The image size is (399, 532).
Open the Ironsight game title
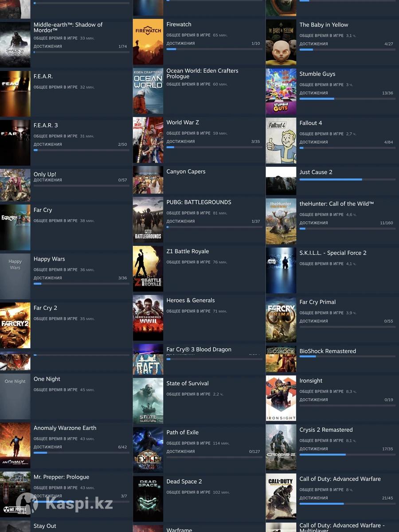[311, 381]
